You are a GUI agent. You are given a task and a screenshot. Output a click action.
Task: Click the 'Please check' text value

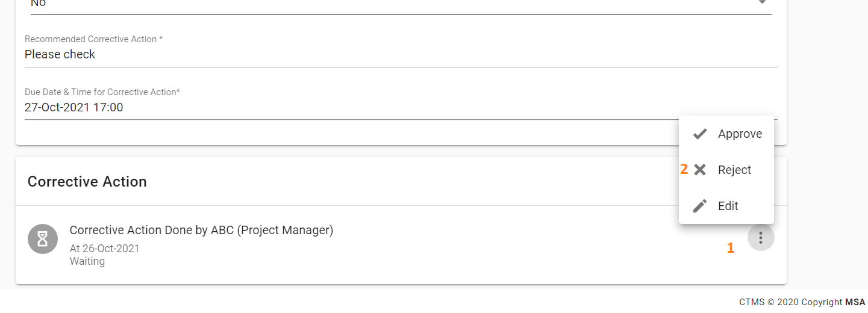point(60,54)
